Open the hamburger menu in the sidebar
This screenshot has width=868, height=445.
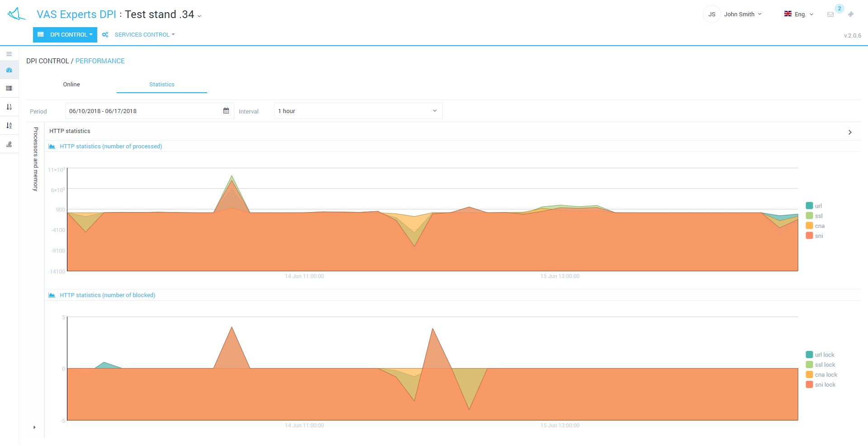pyautogui.click(x=9, y=54)
